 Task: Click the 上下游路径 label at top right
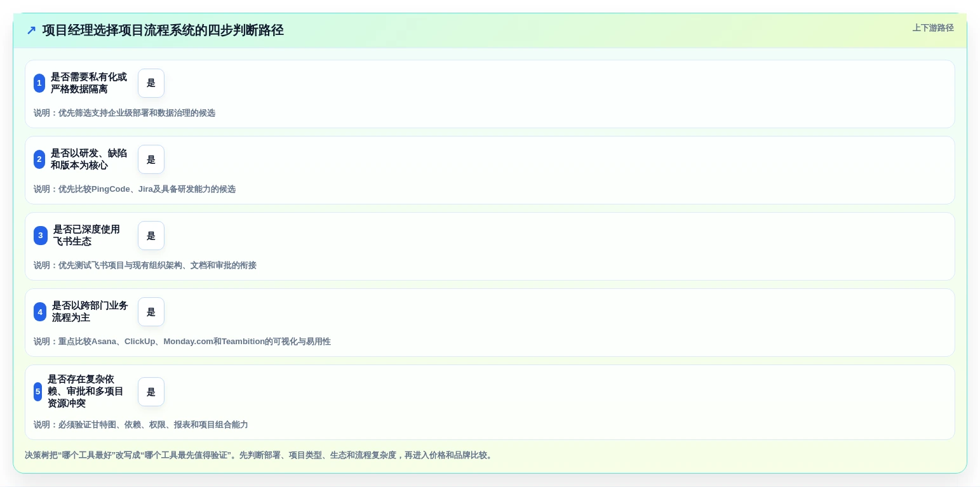(x=933, y=28)
